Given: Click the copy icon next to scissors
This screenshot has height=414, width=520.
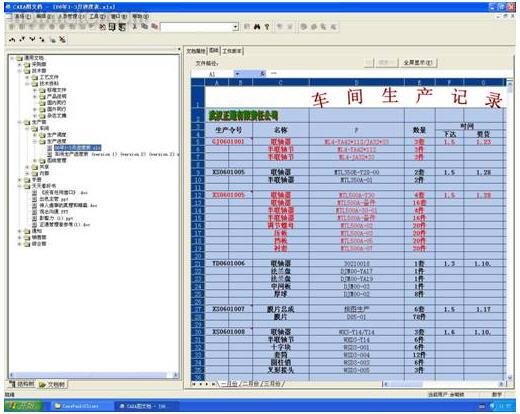Looking at the screenshot, I should [145, 26].
